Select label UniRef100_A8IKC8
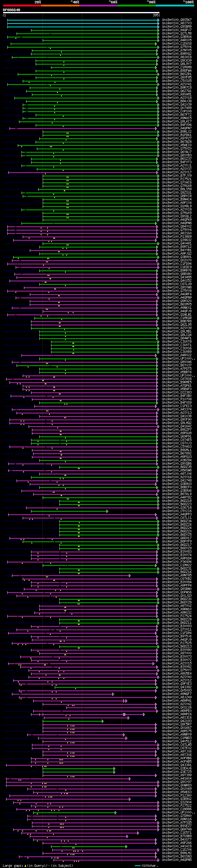This screenshot has width=197, height=868. click(x=177, y=57)
